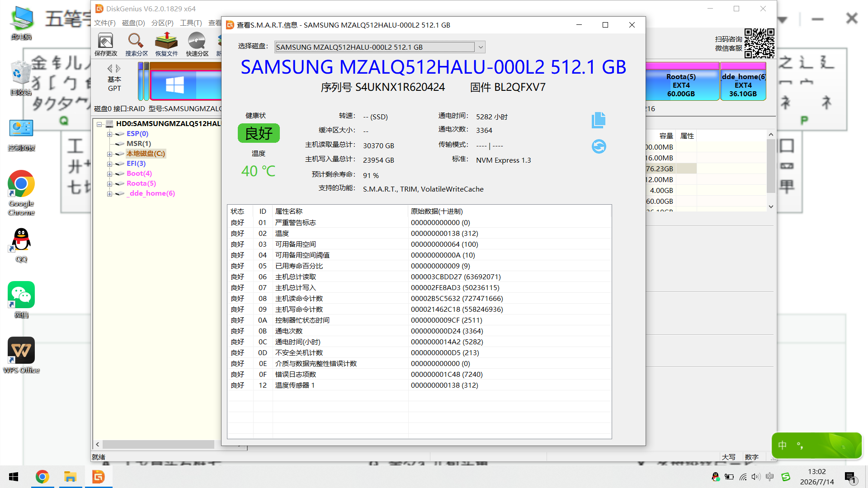Select the MSR(1) tree item
Screen dimensions: 868x488
(139, 144)
